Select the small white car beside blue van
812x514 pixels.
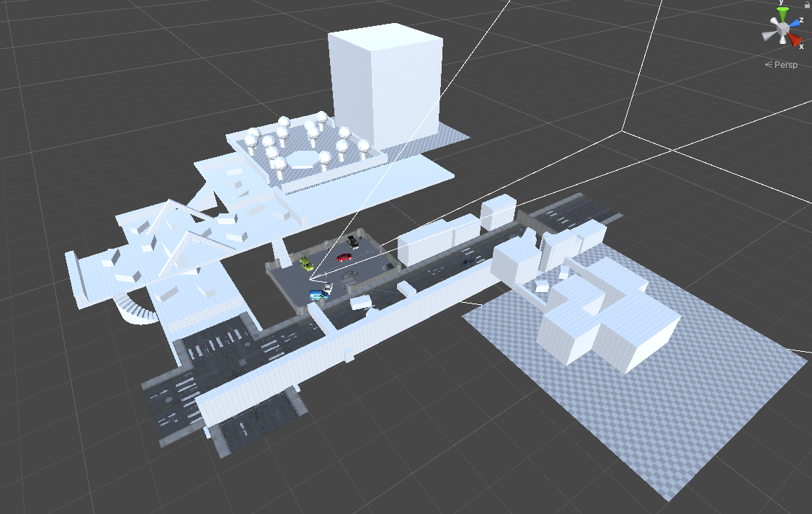click(x=328, y=288)
